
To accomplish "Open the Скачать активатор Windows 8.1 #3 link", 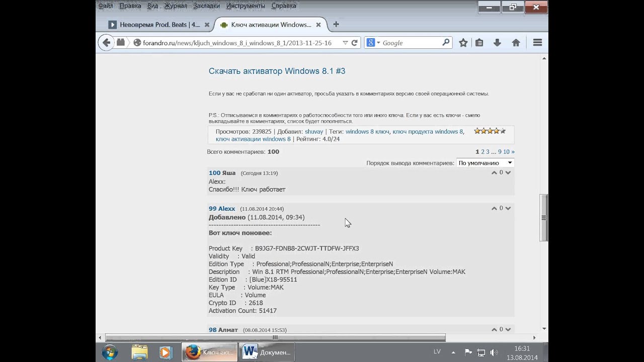I will click(x=277, y=71).
